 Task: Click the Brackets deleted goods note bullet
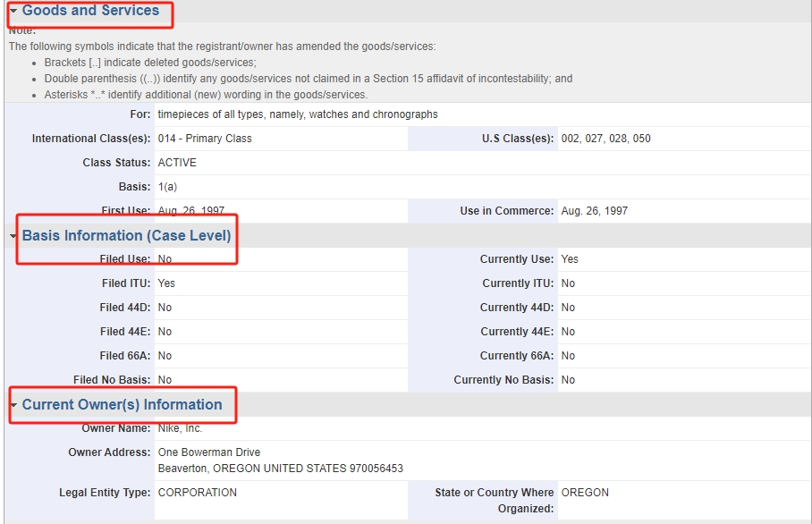(150, 63)
